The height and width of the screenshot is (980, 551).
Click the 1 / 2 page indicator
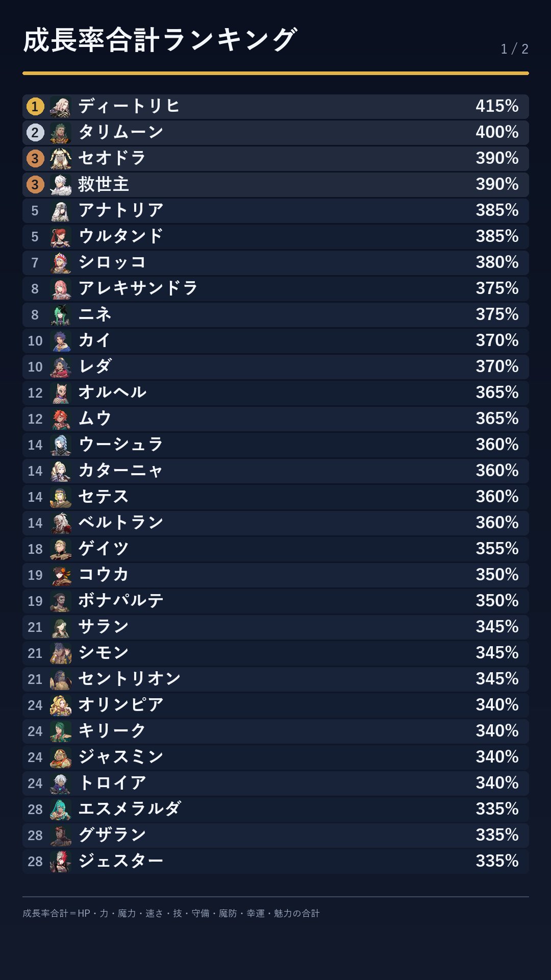pos(514,49)
